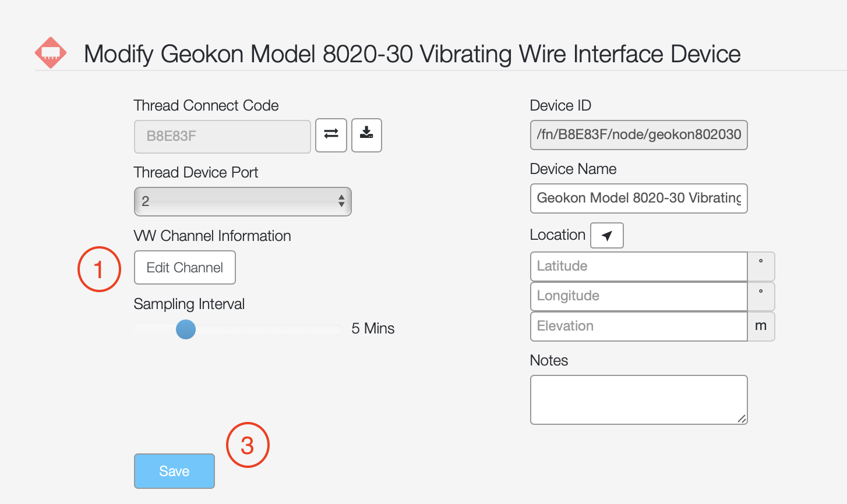Screen dimensions: 847x504
Task: Click the swap arrows icon beside Thread Connect Code
Action: click(331, 136)
